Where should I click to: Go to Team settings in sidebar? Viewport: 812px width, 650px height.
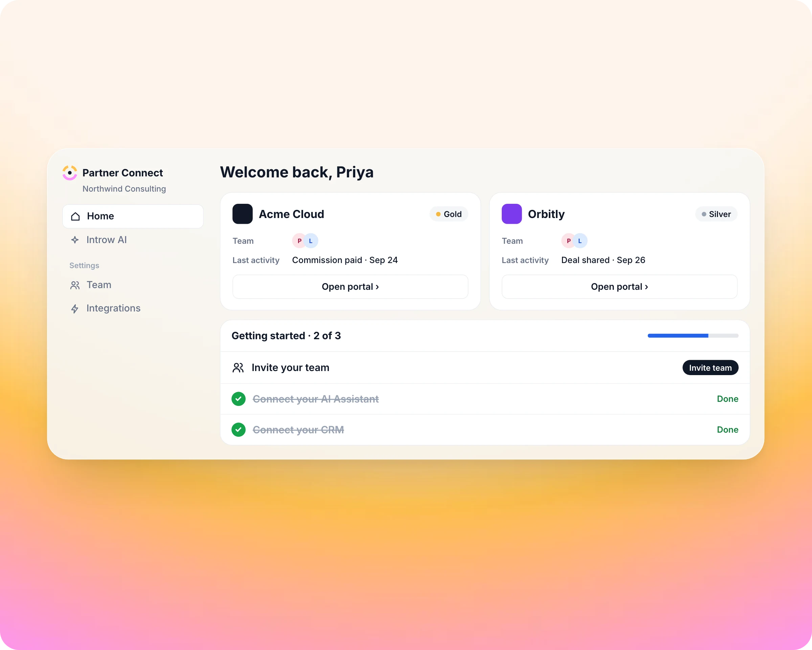(x=133, y=285)
